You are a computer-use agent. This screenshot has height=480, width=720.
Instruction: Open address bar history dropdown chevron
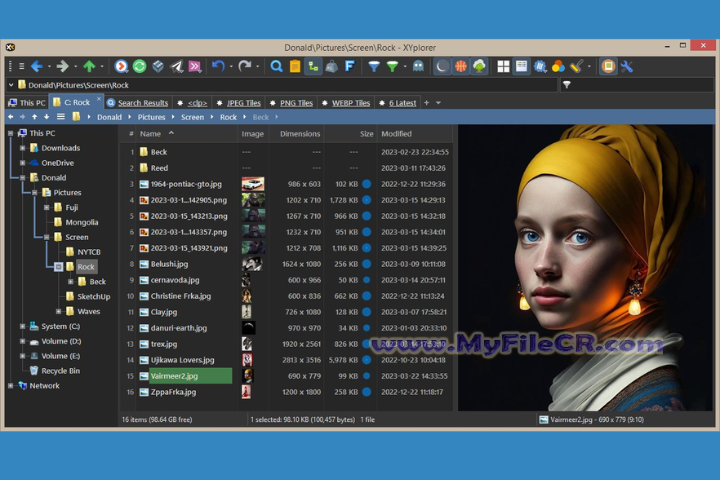pos(11,85)
